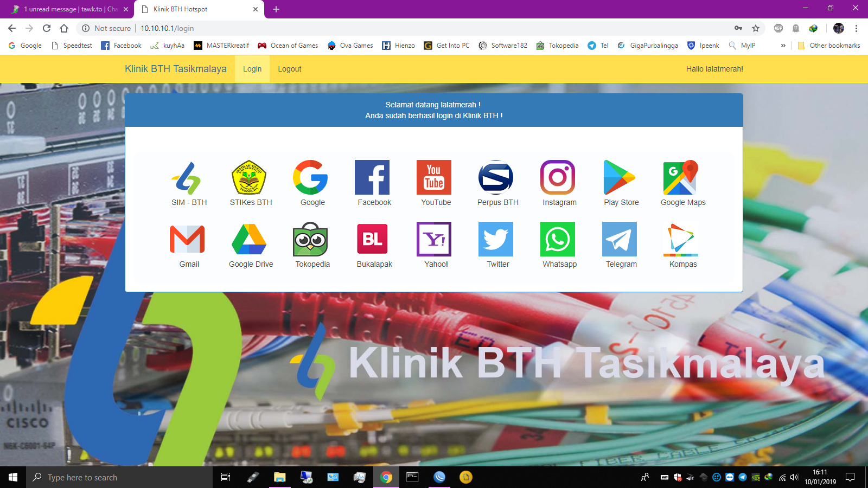Click Logout in the navbar

pos(290,69)
